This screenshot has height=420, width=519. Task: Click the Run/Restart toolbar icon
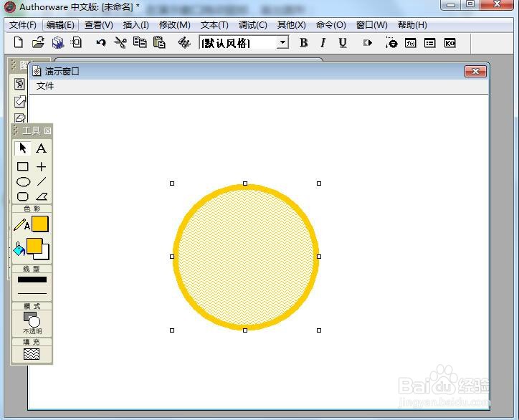[368, 43]
